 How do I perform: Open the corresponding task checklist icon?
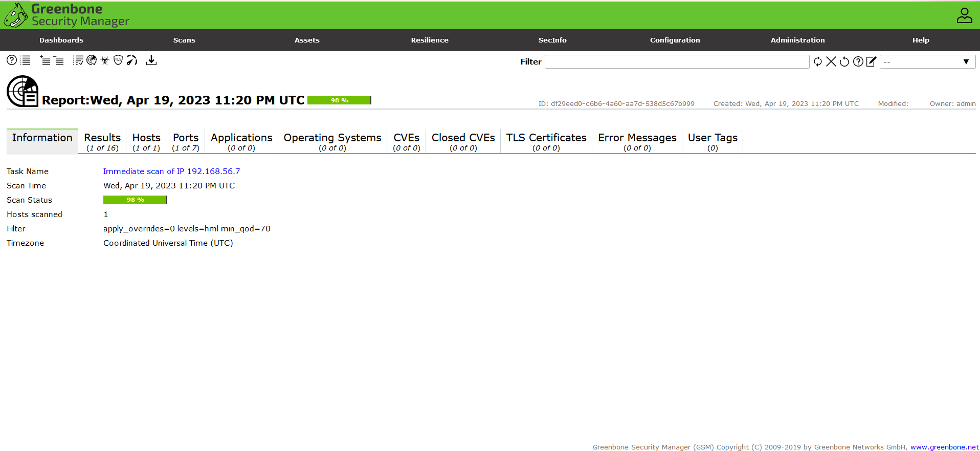(78, 60)
